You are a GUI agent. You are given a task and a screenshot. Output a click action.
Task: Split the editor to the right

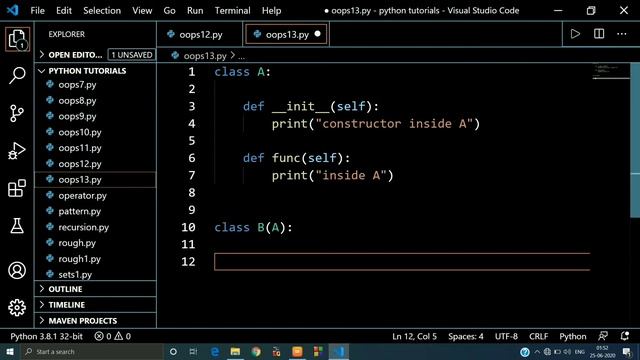point(599,34)
